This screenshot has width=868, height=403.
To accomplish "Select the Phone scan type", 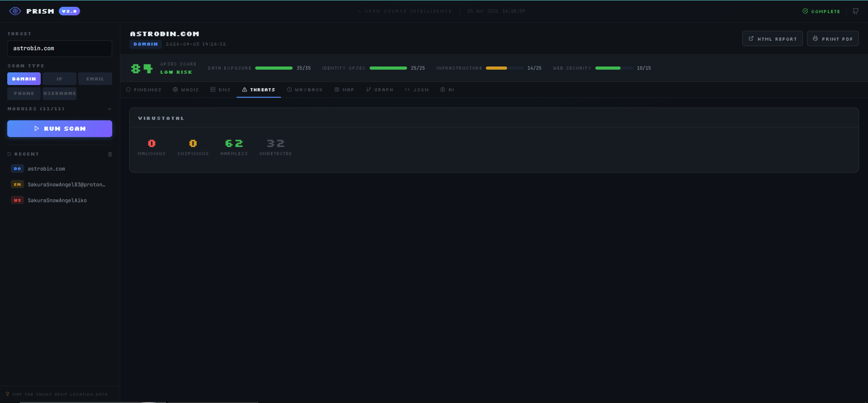I will pos(24,94).
